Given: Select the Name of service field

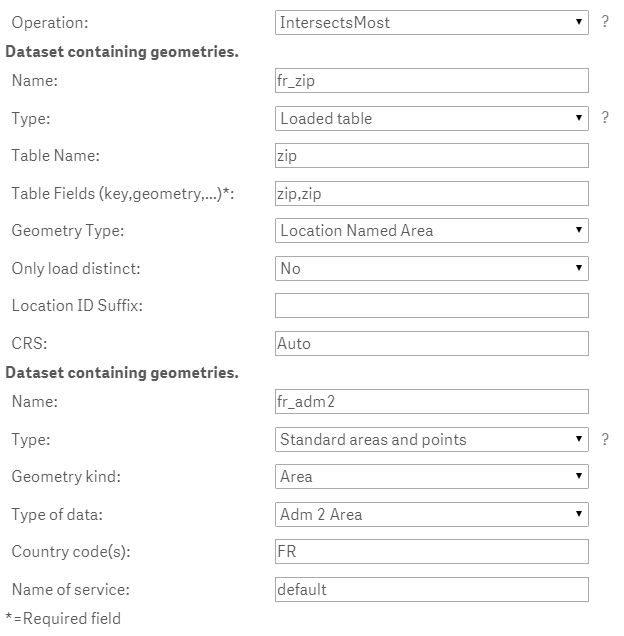Looking at the screenshot, I should pos(432,589).
